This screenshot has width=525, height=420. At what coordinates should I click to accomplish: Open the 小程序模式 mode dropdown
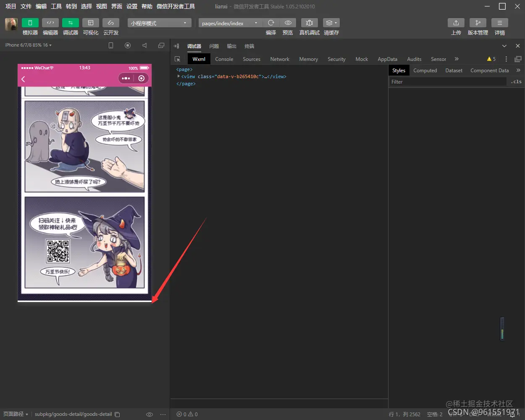coord(160,23)
